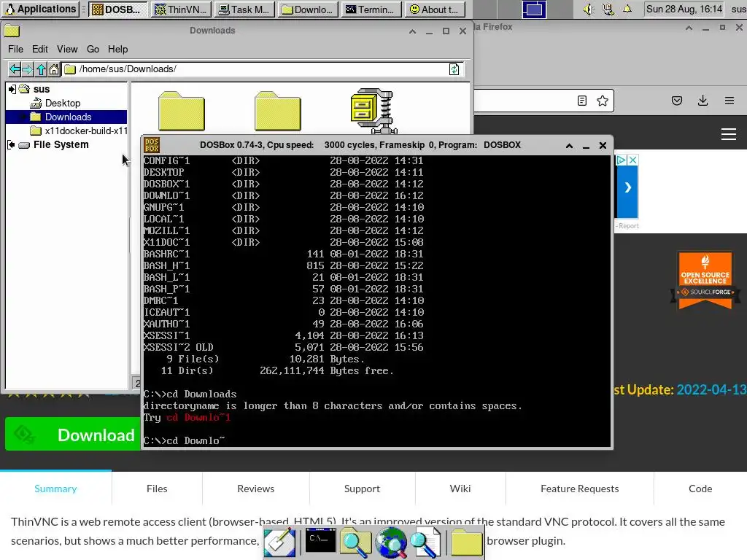
Task: Expand the File System tree node
Action: pos(11,145)
